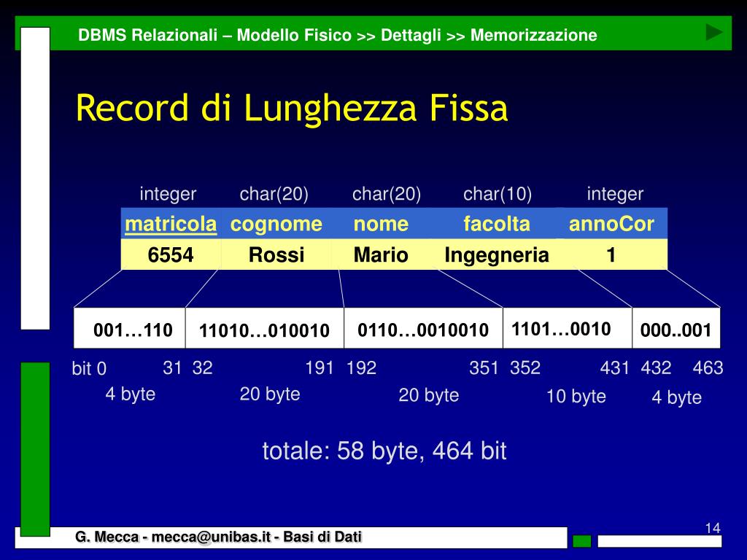This screenshot has width=747, height=560.
Task: Click the 'char(20)' label above cognome
Action: [274, 194]
